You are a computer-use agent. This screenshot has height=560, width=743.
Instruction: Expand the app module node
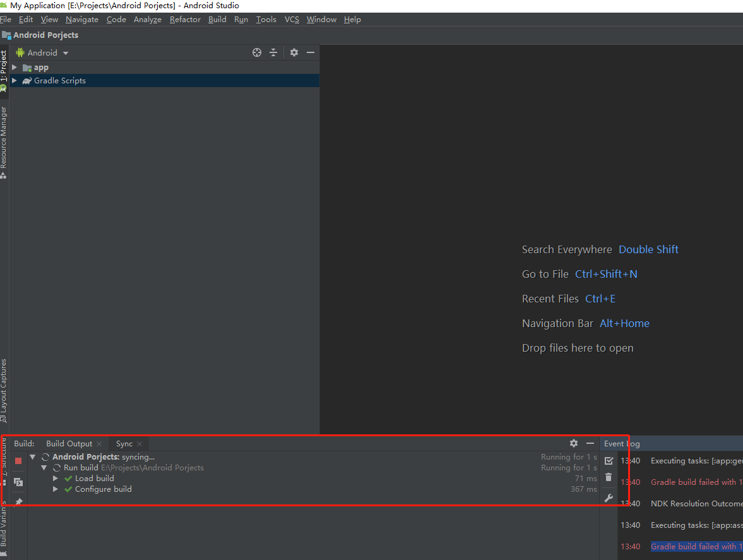pyautogui.click(x=15, y=68)
